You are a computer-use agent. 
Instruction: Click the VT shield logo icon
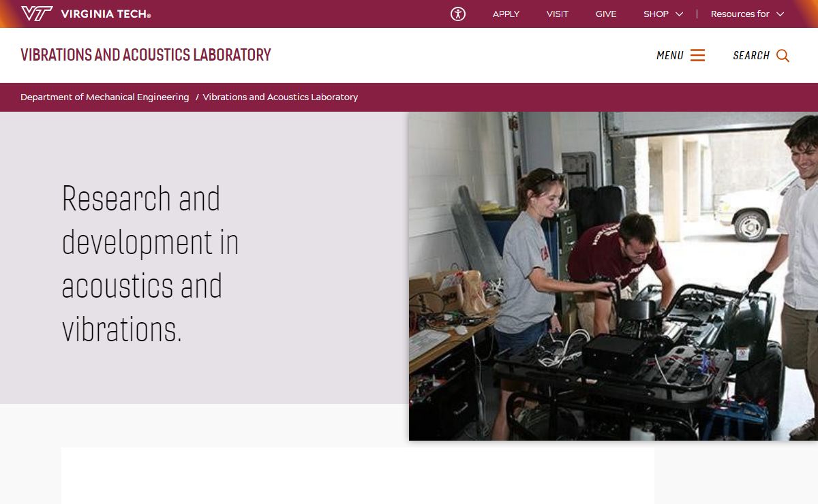(37, 14)
